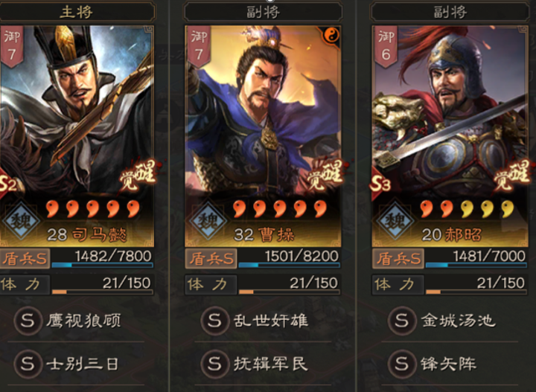Click the 魏 faction badge on 司马懿's card

point(21,220)
